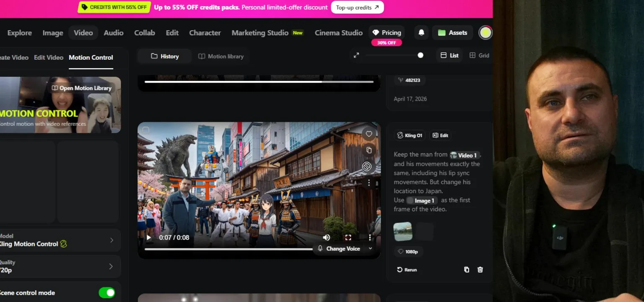Image resolution: width=644 pixels, height=302 pixels.
Task: Open the three-dot menu on video overlay
Action: 369,182
